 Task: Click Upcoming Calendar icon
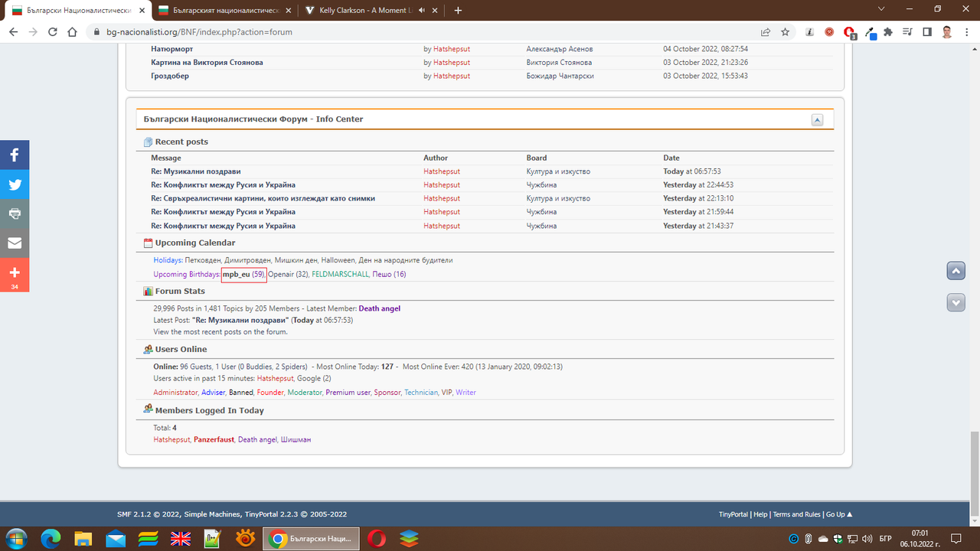click(x=149, y=243)
